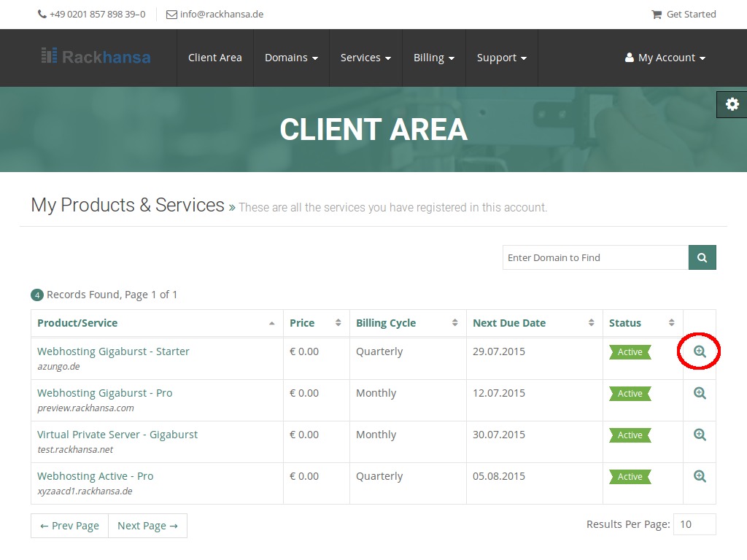Click the Next Due Date sort arrows

click(591, 323)
